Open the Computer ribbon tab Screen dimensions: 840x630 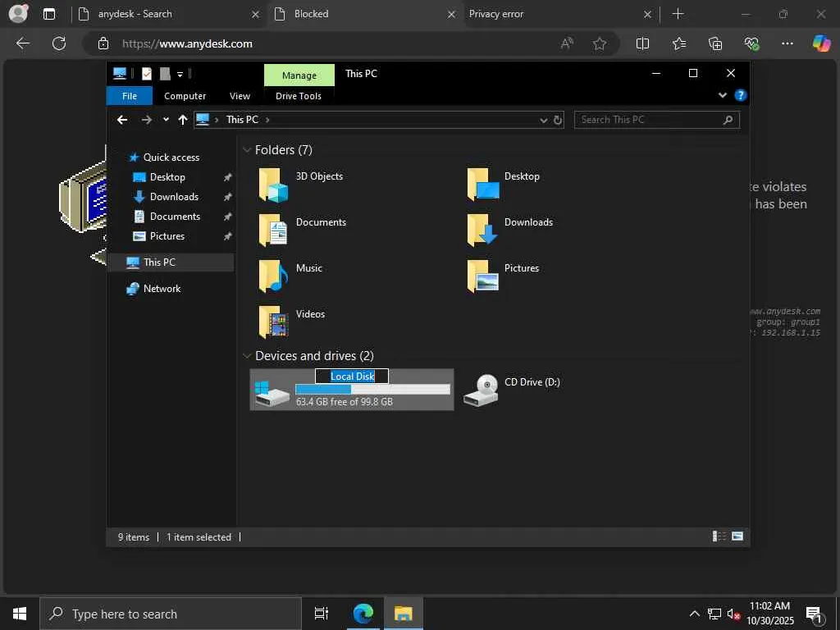(185, 96)
